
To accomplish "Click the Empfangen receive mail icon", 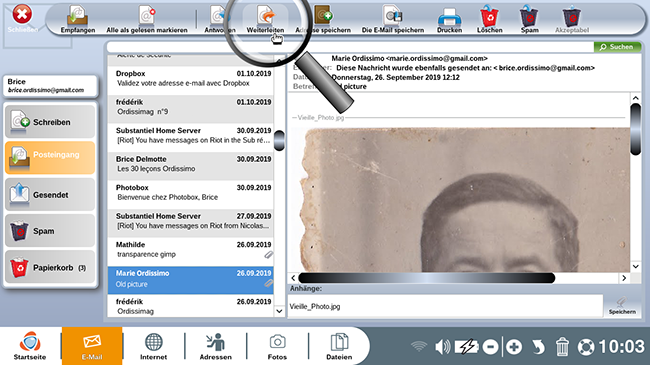I will 78,19.
